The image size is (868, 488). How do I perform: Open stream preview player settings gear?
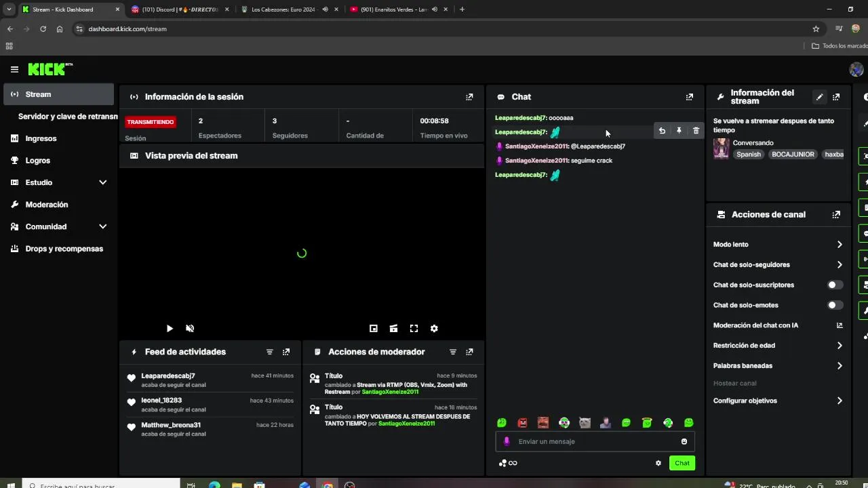(x=434, y=328)
